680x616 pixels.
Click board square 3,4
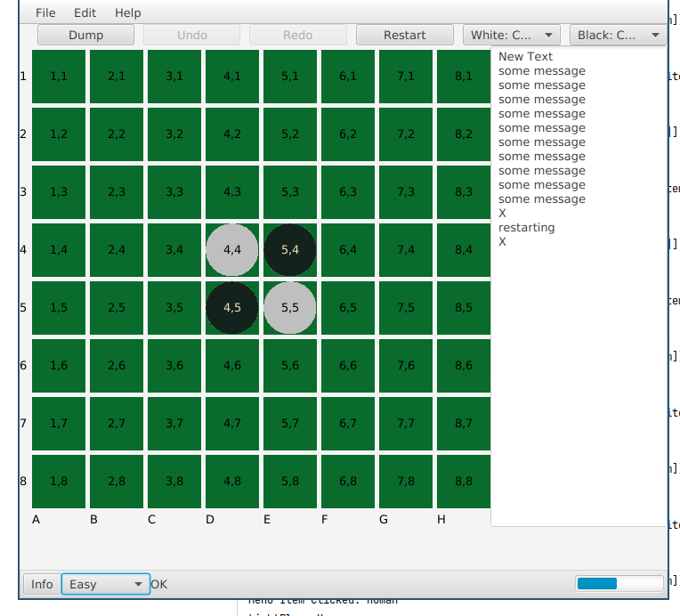pos(174,250)
